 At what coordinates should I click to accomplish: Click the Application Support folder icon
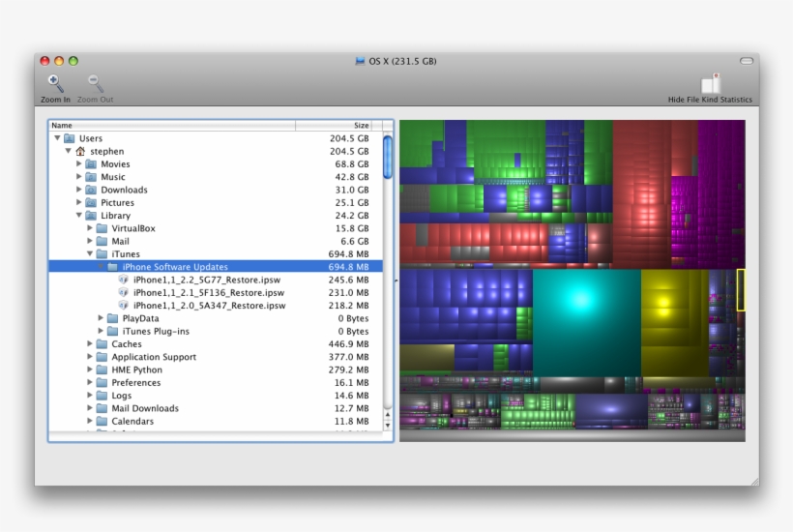coord(103,357)
